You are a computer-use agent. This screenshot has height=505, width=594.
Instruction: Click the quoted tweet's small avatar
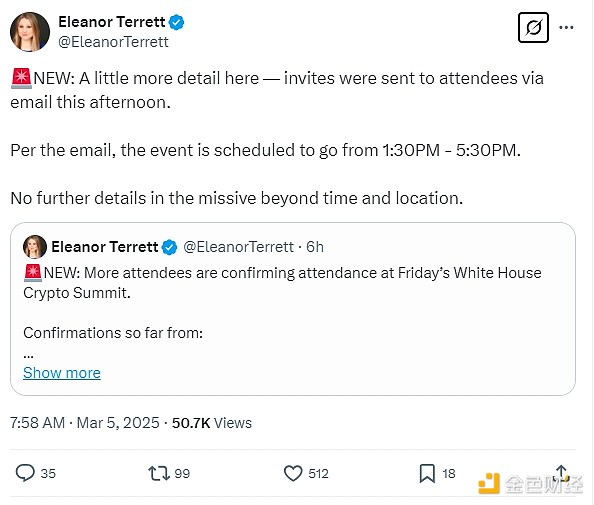click(x=35, y=247)
